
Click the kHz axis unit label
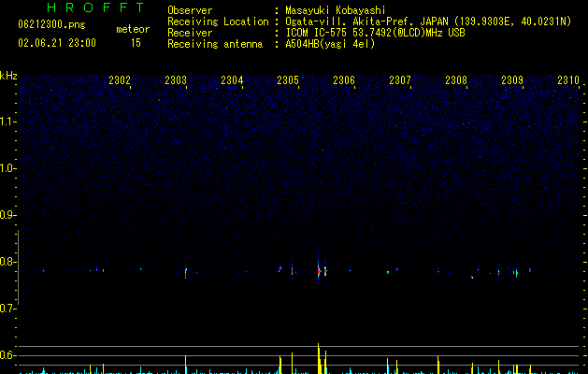tap(8, 76)
